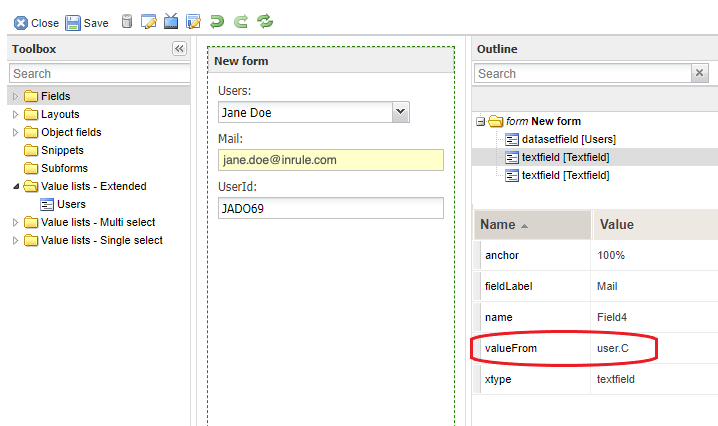Image resolution: width=718 pixels, height=426 pixels.
Task: Click the TV preview icon in toolbar
Action: (x=171, y=21)
